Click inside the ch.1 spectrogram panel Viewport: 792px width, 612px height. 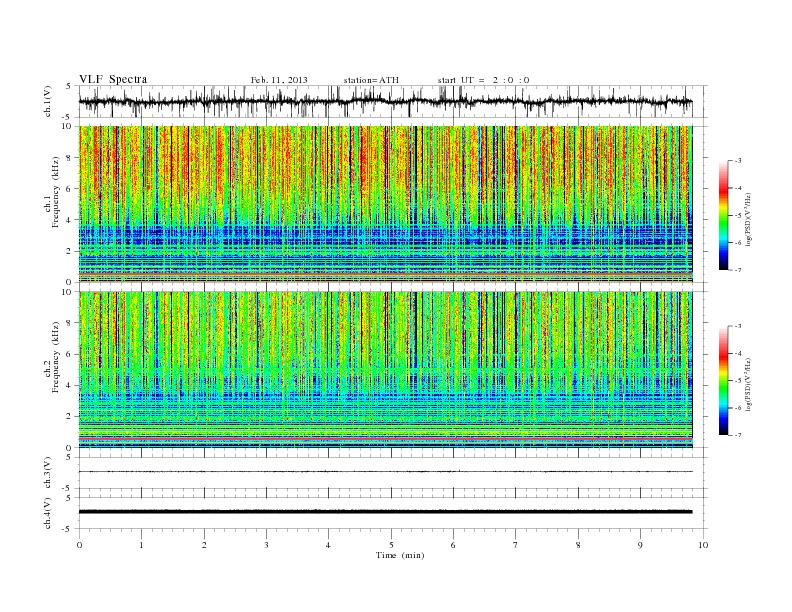(385, 204)
